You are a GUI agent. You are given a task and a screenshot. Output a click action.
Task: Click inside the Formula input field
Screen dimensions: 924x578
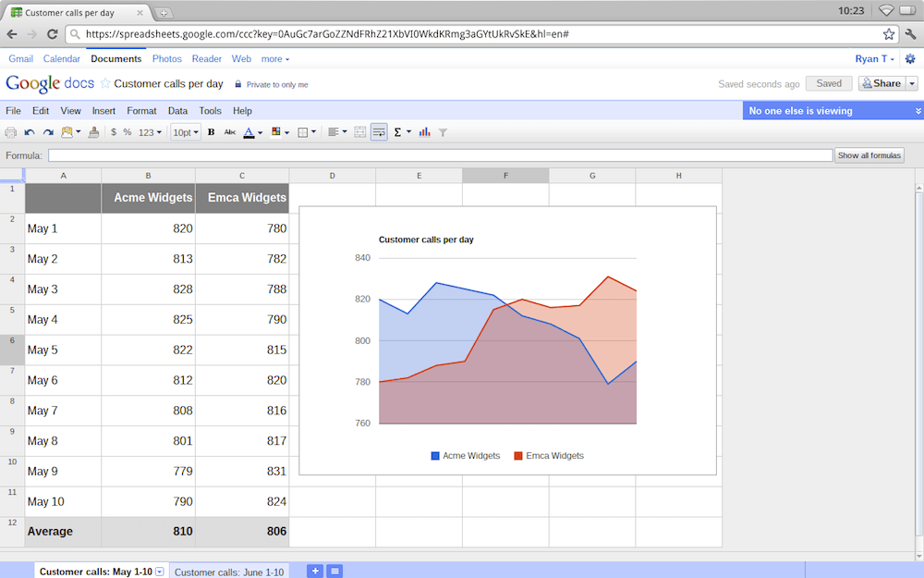tap(440, 155)
